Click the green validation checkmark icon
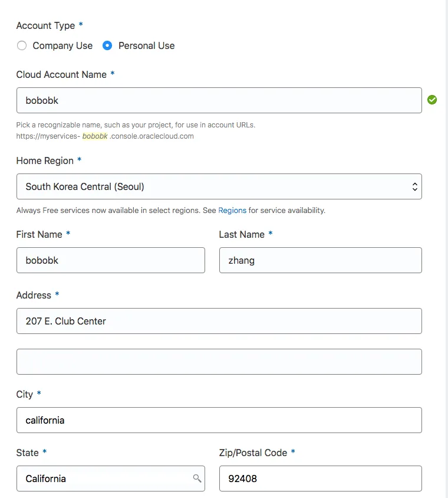The width and height of the screenshot is (448, 498). pos(432,100)
